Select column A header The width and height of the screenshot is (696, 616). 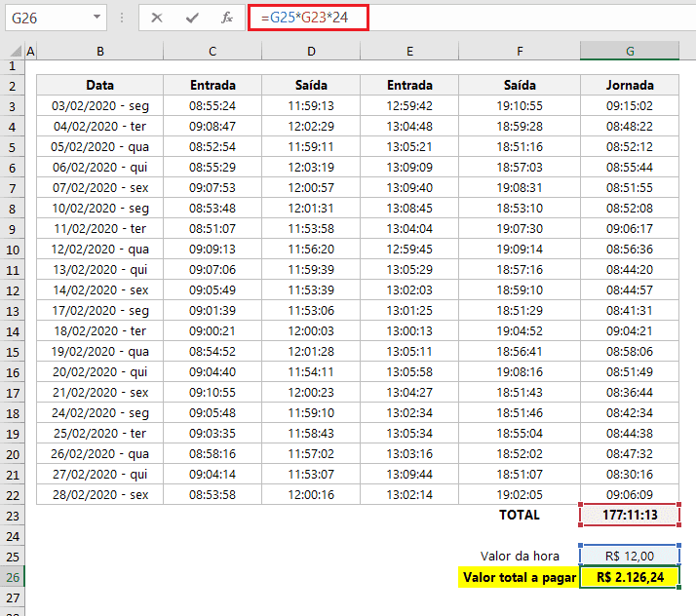point(30,52)
